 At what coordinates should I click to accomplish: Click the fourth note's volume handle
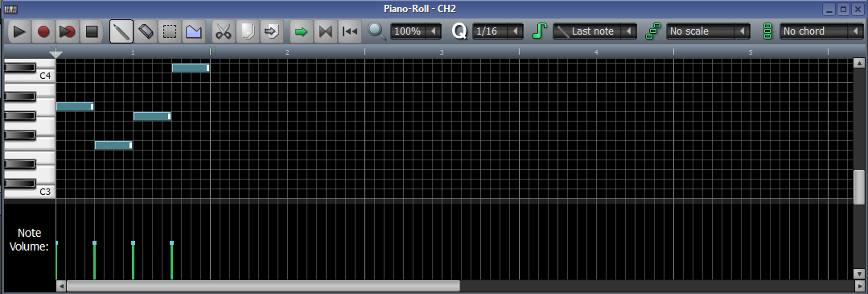point(171,243)
